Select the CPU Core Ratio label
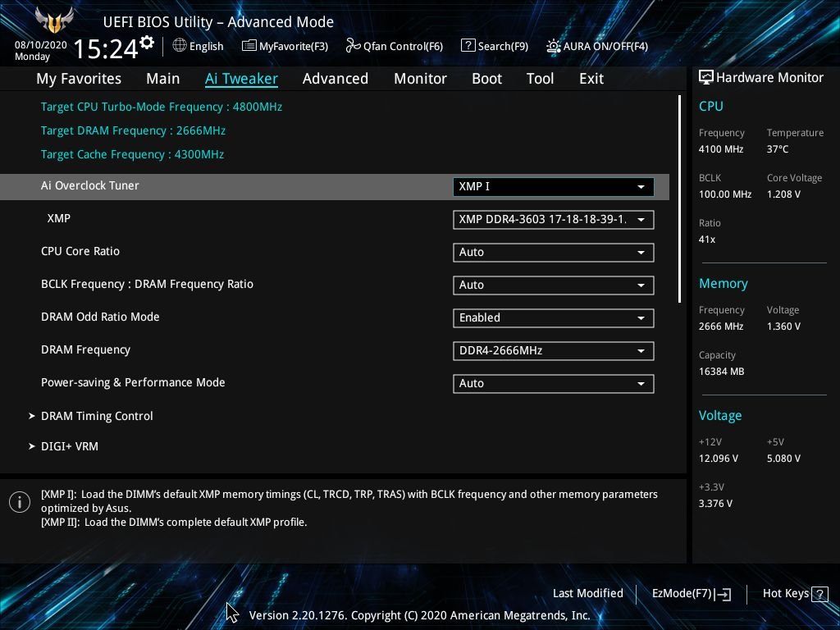Screen dimensions: 840x630 click(x=80, y=251)
